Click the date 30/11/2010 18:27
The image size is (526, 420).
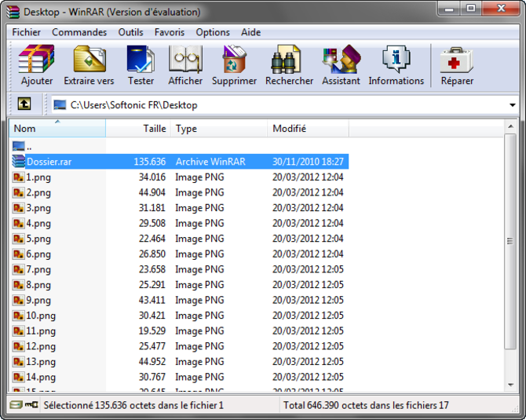pos(308,162)
